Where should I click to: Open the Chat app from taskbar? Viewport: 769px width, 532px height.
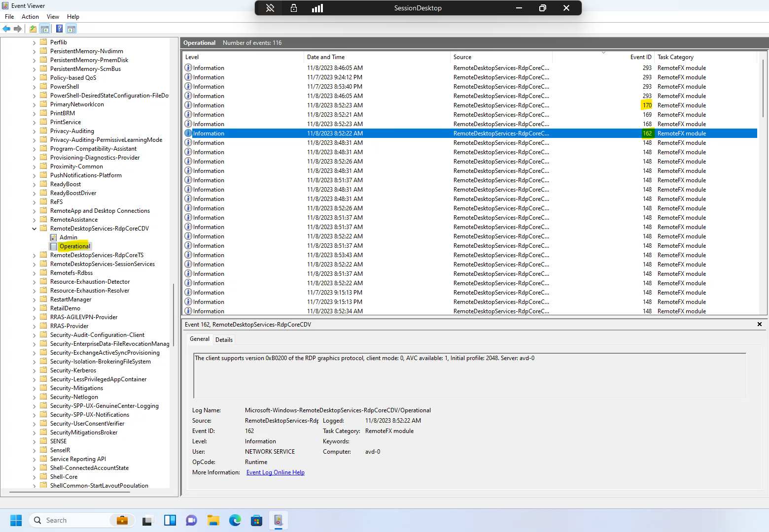(x=191, y=520)
